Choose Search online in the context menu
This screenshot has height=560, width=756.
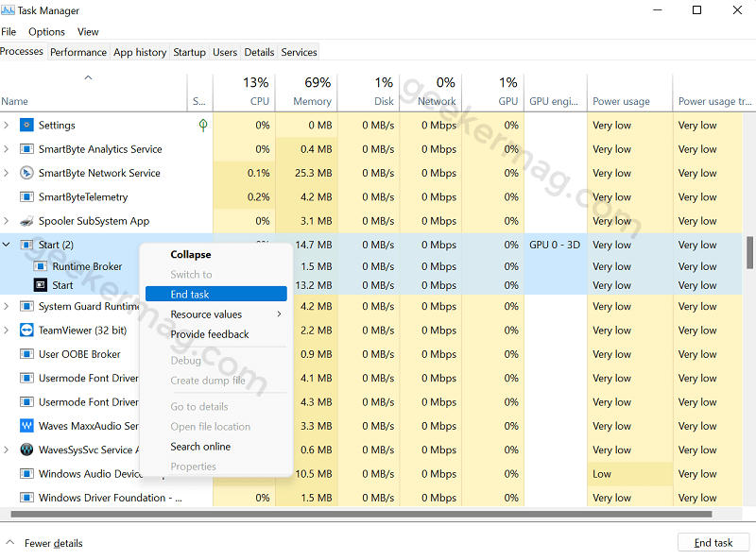216,447
